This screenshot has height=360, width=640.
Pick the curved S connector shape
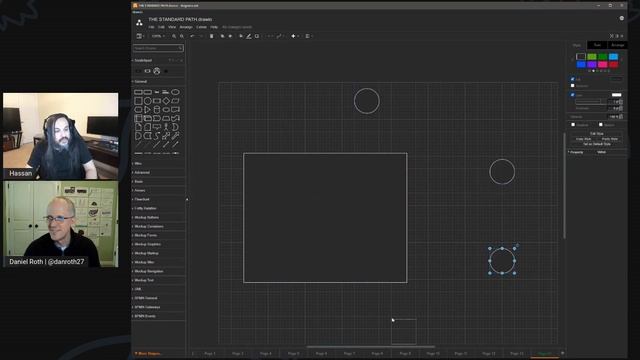click(x=157, y=136)
